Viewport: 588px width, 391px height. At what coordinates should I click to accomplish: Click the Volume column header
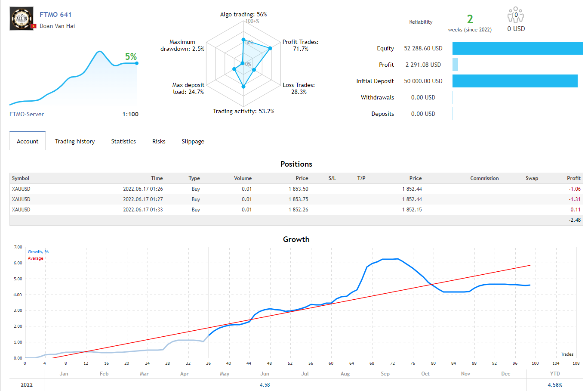pyautogui.click(x=243, y=178)
